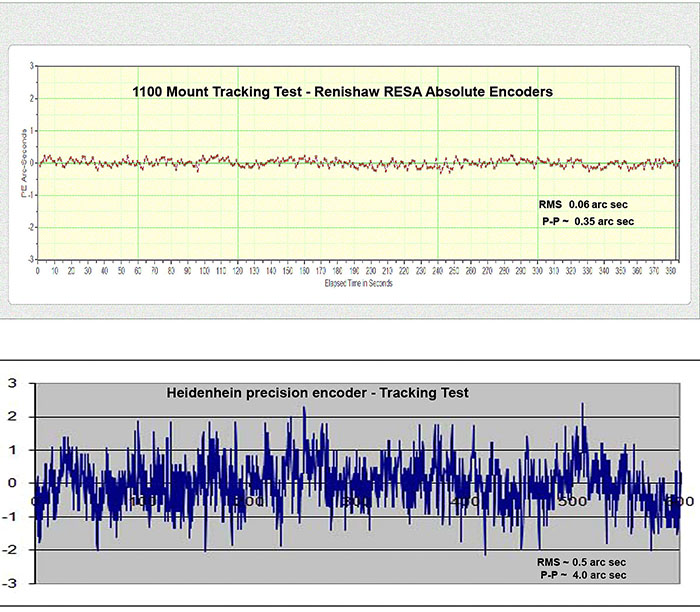
Task: Click the Renishaw RESA Absolute Encoders chart title
Action: (x=343, y=92)
